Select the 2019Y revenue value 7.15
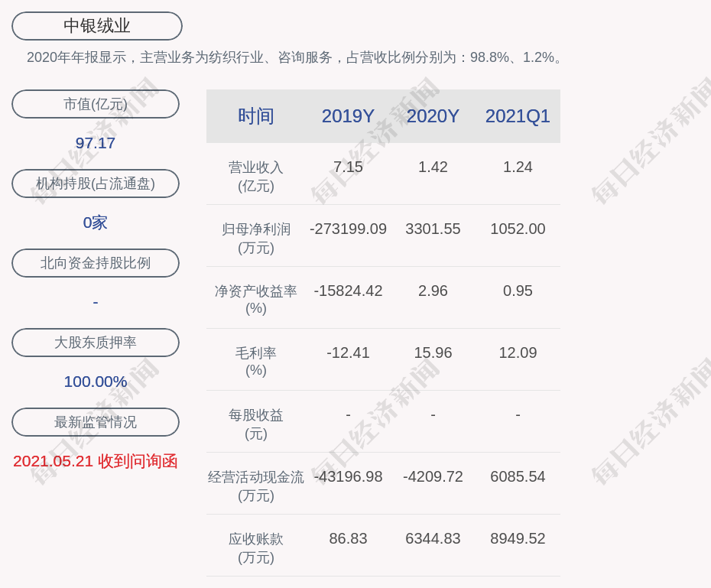 348,167
